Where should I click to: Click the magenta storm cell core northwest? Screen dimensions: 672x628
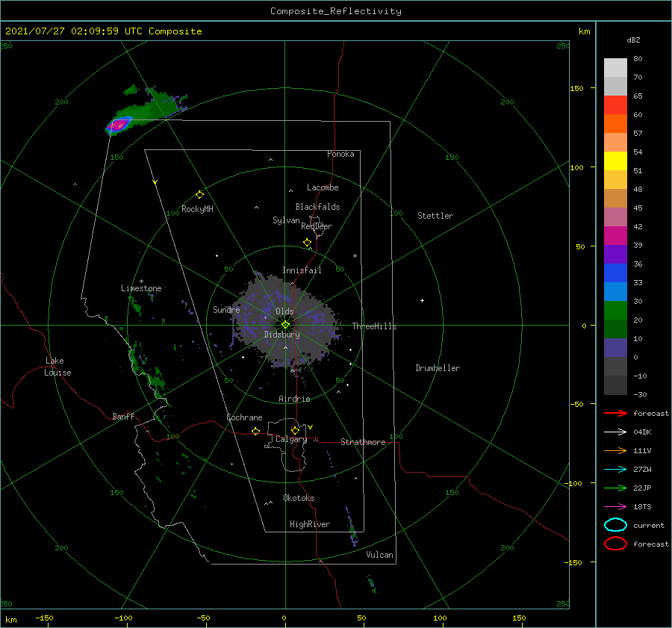[x=118, y=125]
